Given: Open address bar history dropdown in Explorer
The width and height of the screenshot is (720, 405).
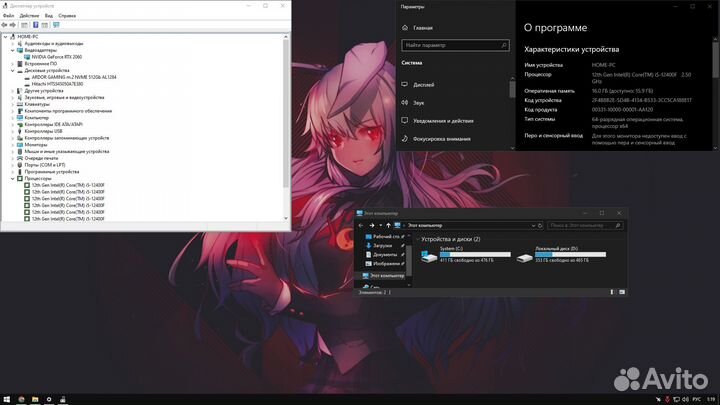Looking at the screenshot, I should (533, 225).
